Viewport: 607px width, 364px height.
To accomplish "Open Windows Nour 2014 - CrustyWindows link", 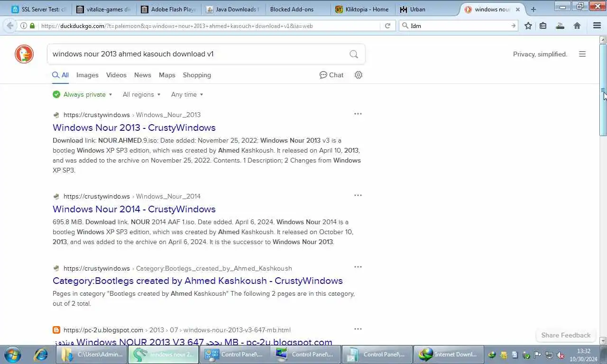I will tap(134, 209).
